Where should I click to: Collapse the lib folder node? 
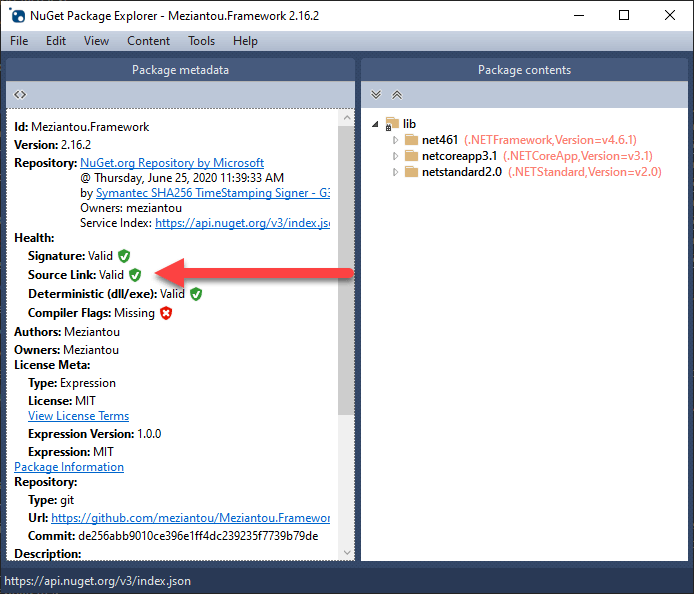tap(376, 124)
